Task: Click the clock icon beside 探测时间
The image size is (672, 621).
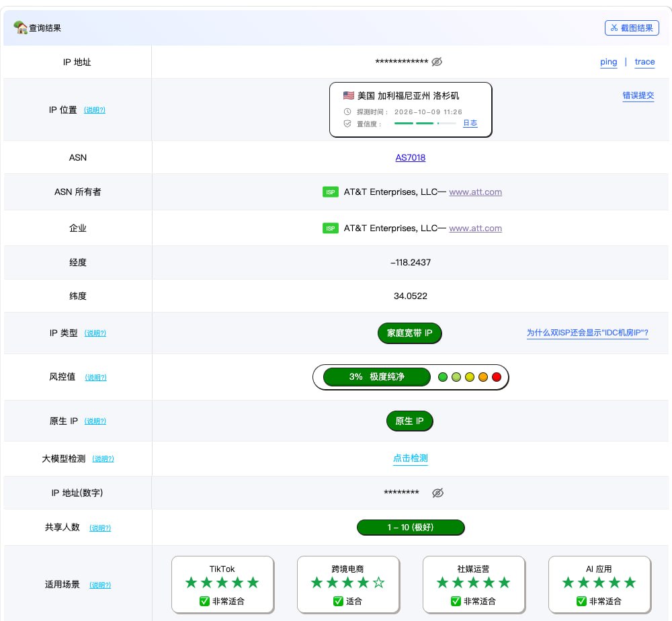Action: point(347,112)
